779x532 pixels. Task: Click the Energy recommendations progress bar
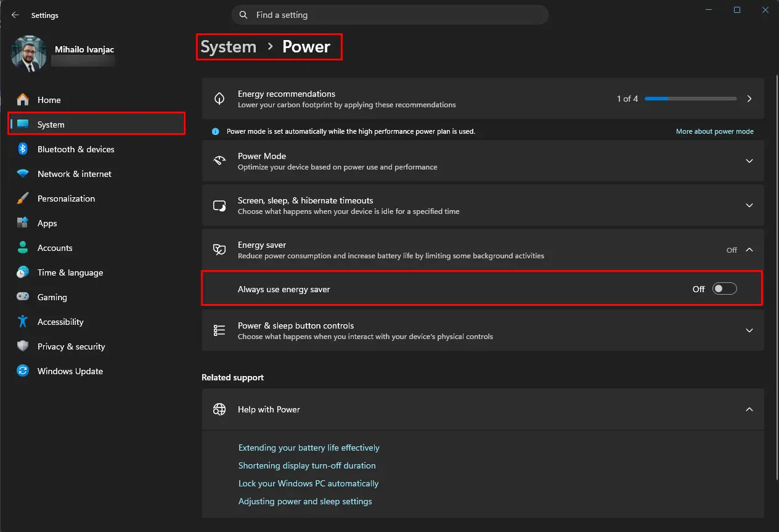[690, 99]
